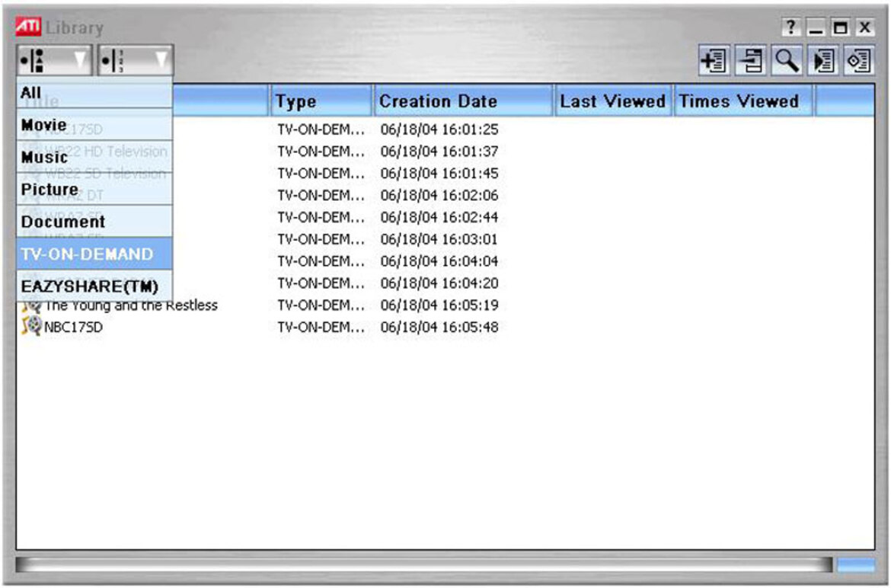Click the ATI logo in title bar
This screenshot has width=891, height=588.
point(28,26)
